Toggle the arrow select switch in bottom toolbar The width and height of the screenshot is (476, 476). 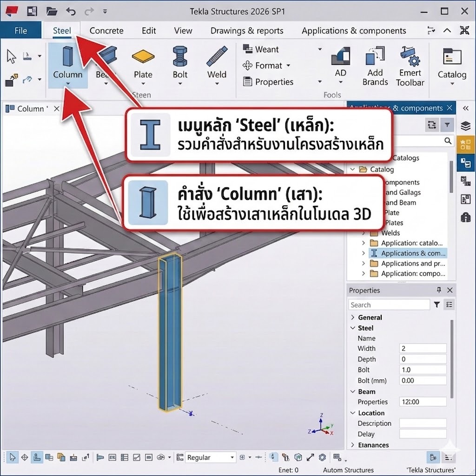13,457
